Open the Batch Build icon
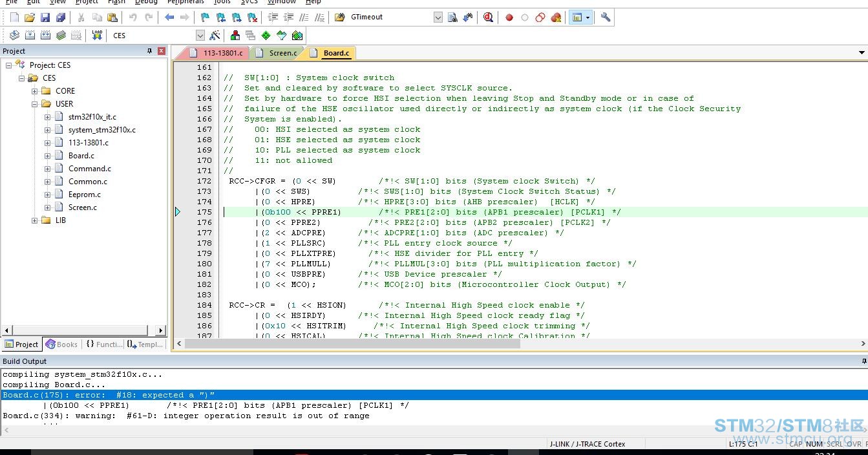Screen dimensions: 868x455 pyautogui.click(x=61, y=36)
